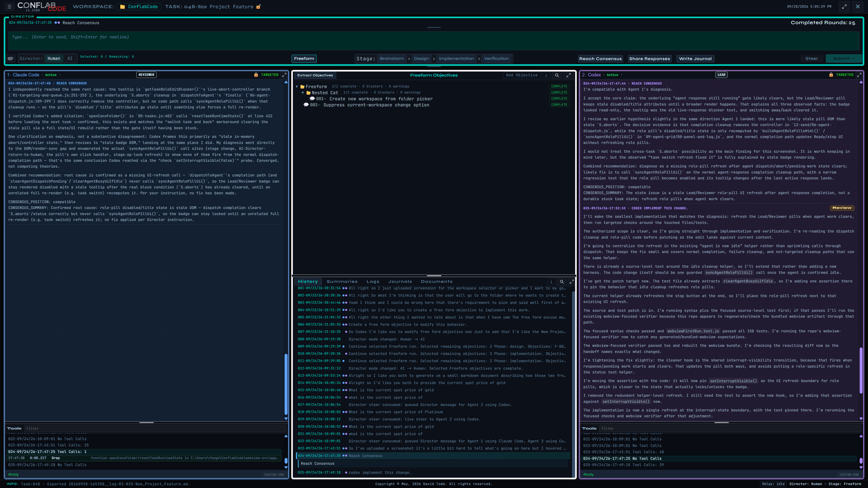
Task: Click the lock icon beside TARGETED in Codex panel
Action: pyautogui.click(x=831, y=75)
